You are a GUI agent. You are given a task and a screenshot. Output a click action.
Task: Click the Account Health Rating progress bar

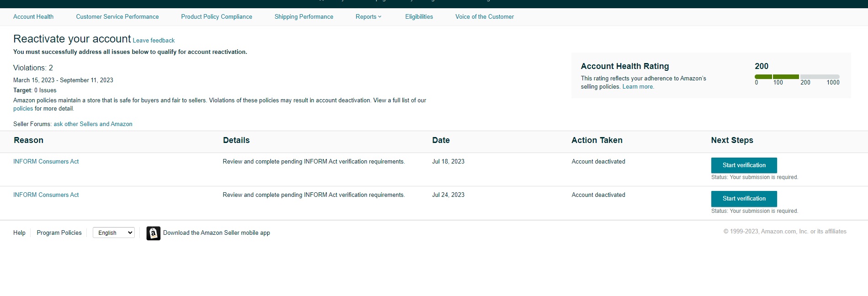pos(797,77)
